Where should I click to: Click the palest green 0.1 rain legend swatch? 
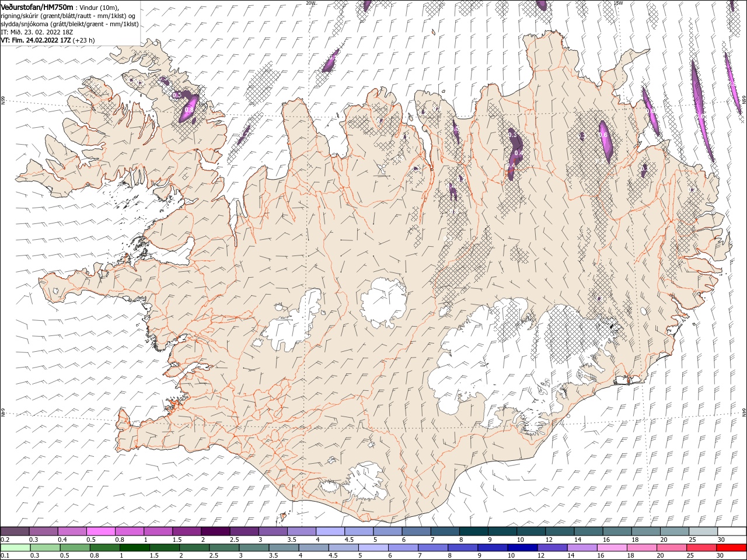[x=15, y=548]
